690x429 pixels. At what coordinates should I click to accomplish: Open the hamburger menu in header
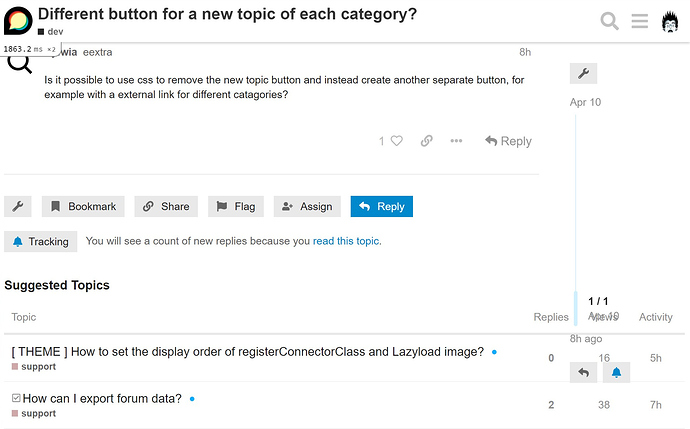tap(639, 21)
